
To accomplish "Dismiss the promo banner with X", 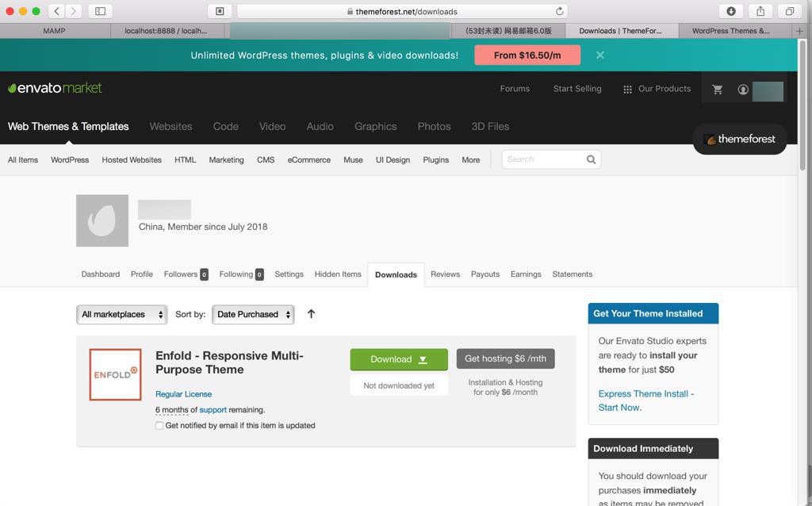I will [x=599, y=55].
